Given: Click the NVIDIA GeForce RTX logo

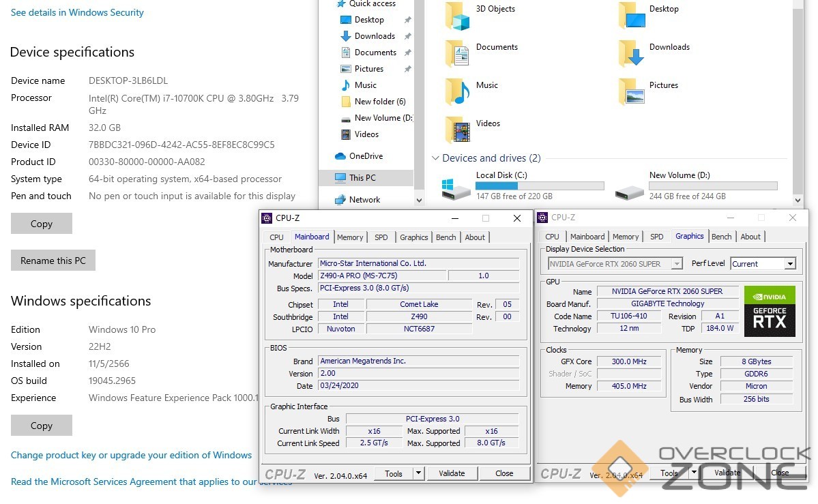Looking at the screenshot, I should point(769,311).
